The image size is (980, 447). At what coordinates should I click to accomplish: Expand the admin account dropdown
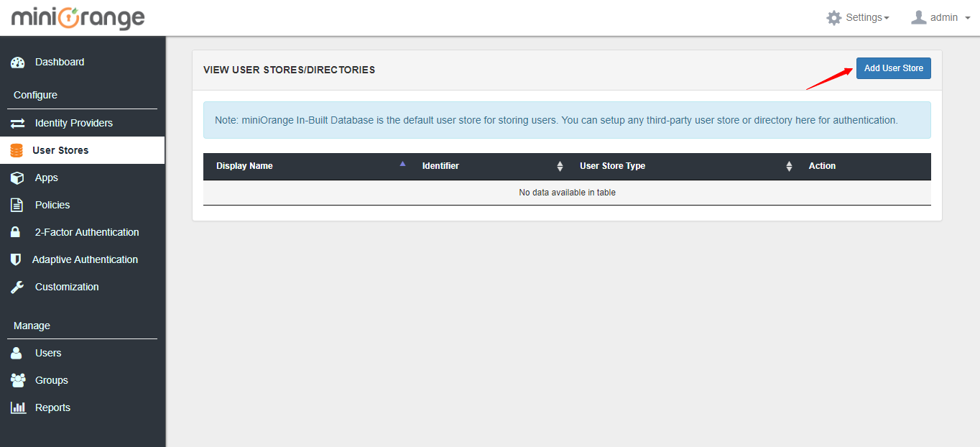[943, 17]
